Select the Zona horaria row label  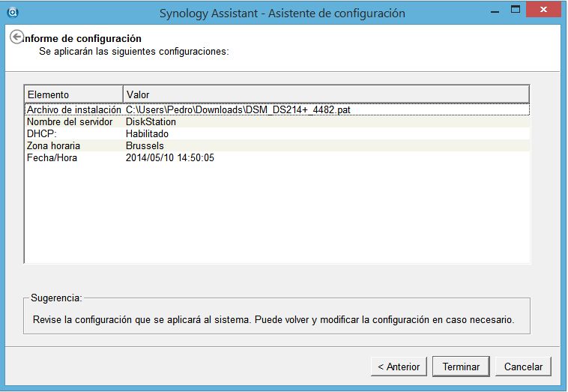pos(53,145)
